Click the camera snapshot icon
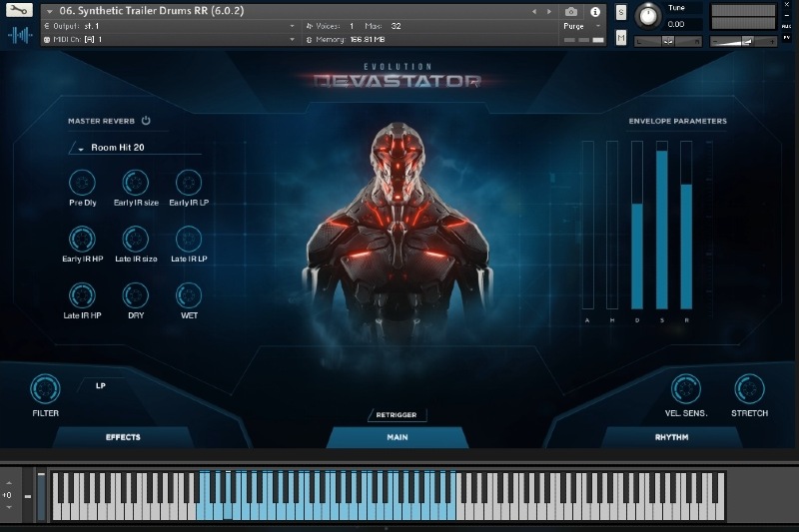The image size is (799, 532). click(x=570, y=11)
